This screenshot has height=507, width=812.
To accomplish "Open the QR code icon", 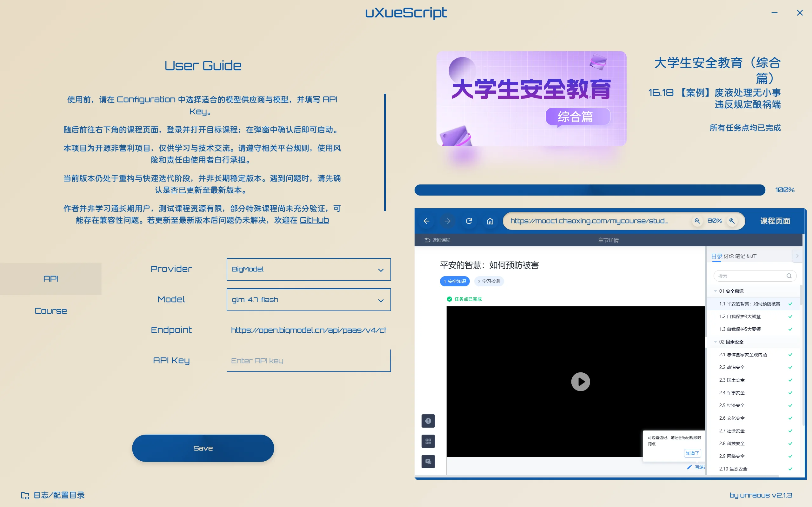I will [428, 441].
